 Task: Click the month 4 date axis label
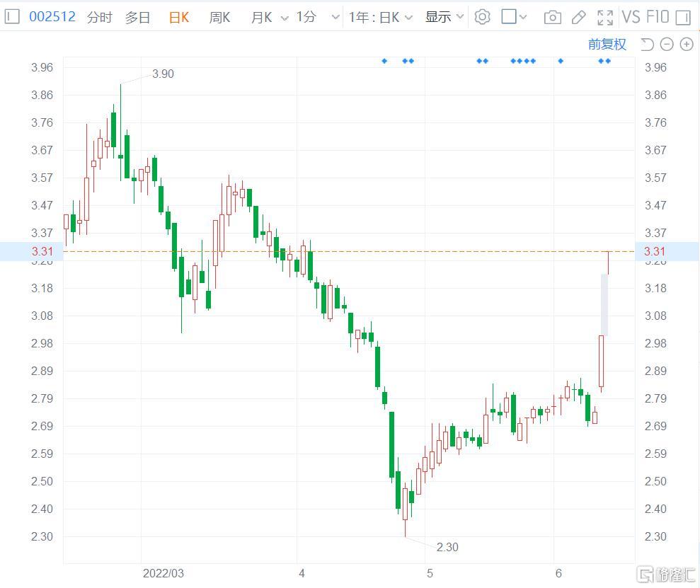[302, 573]
